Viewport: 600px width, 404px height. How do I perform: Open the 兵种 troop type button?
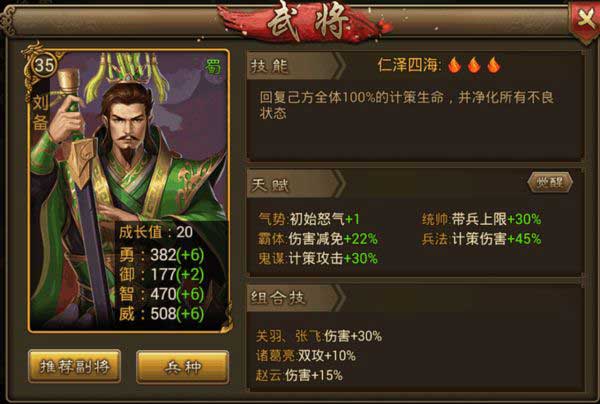(x=183, y=367)
